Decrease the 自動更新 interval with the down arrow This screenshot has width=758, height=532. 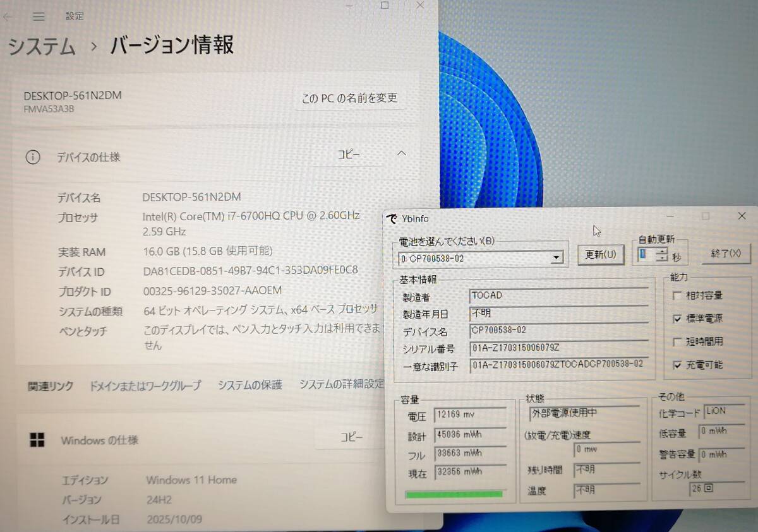[661, 258]
